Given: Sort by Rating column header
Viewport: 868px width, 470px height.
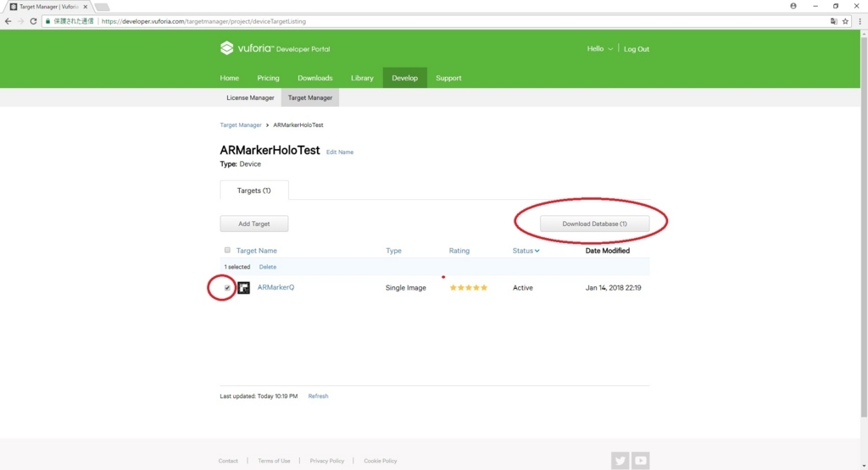Looking at the screenshot, I should (x=459, y=251).
